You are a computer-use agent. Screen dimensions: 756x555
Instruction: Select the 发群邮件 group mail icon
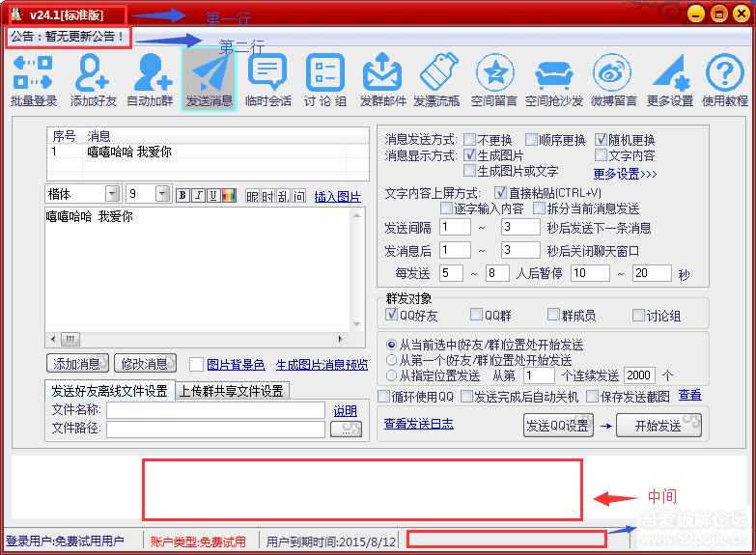tap(382, 79)
